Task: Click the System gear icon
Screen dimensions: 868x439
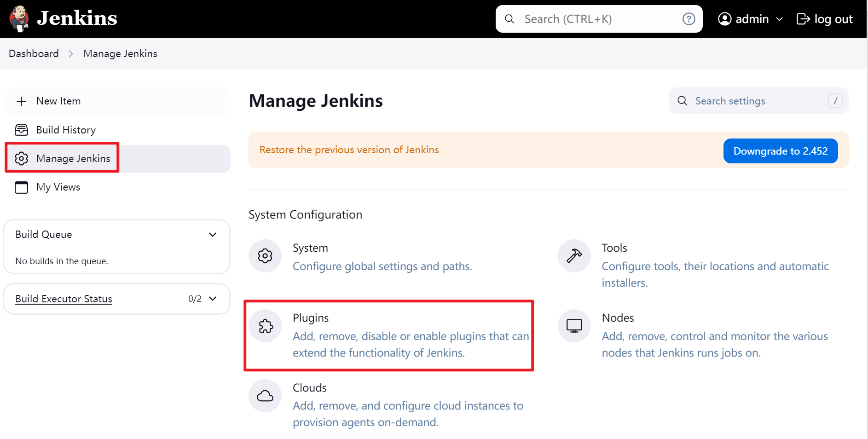Action: pos(265,256)
